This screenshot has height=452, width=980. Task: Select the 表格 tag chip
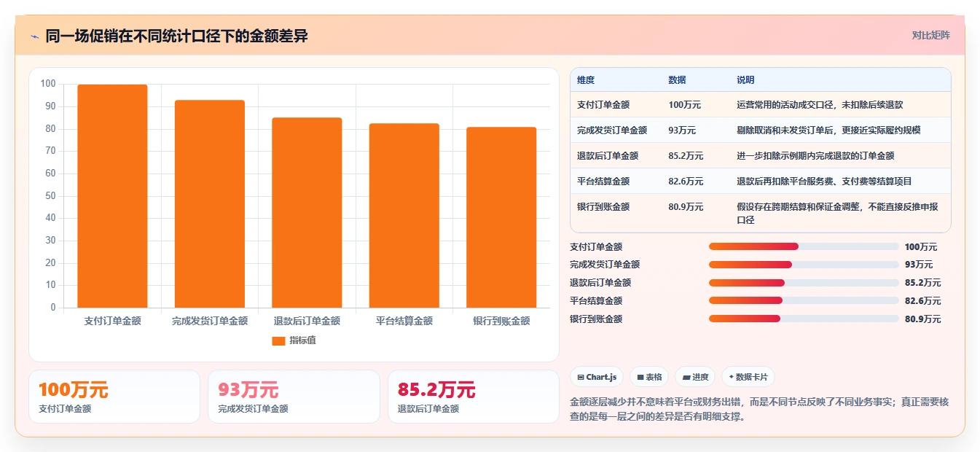tap(649, 377)
